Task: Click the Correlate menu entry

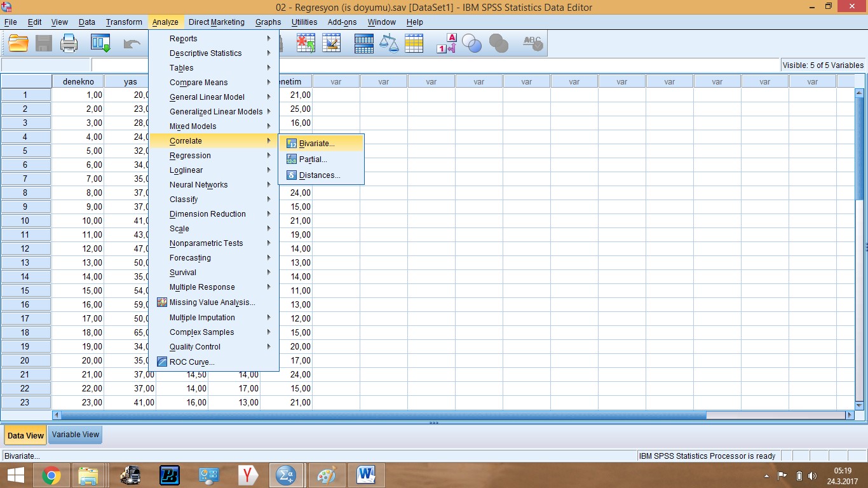Action: (214, 141)
